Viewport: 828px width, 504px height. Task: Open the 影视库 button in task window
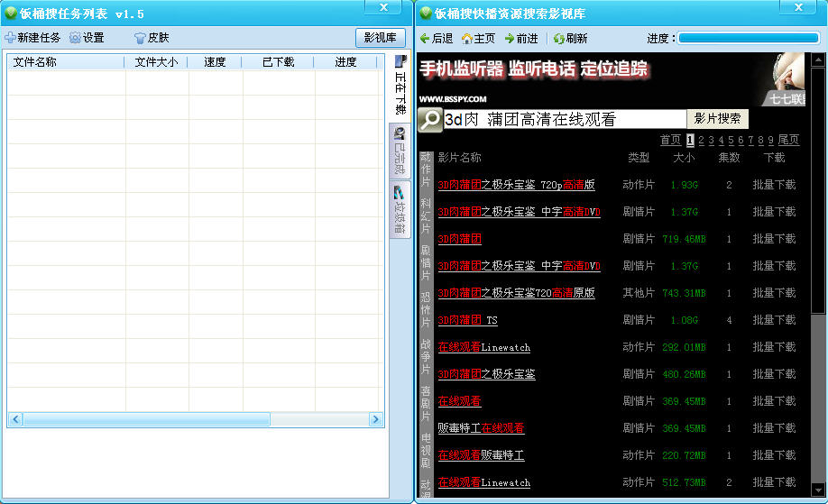(x=381, y=38)
